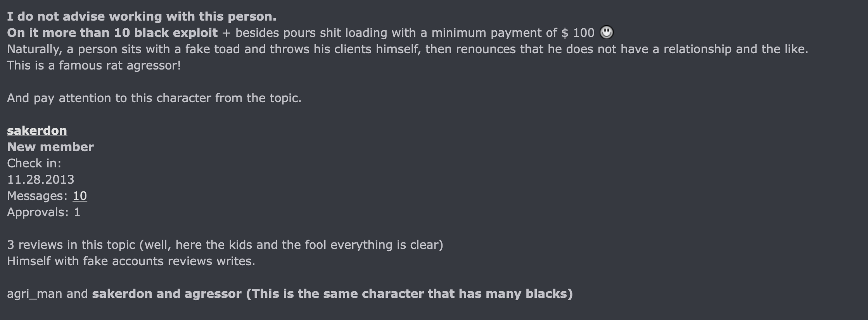Click the "3 reviews in this topic" line

pos(225,245)
